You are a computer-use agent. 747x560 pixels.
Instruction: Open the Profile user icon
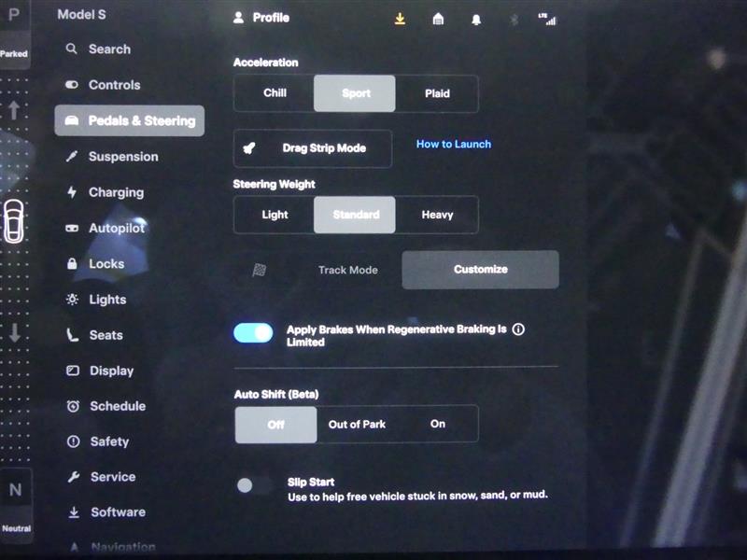pyautogui.click(x=238, y=18)
